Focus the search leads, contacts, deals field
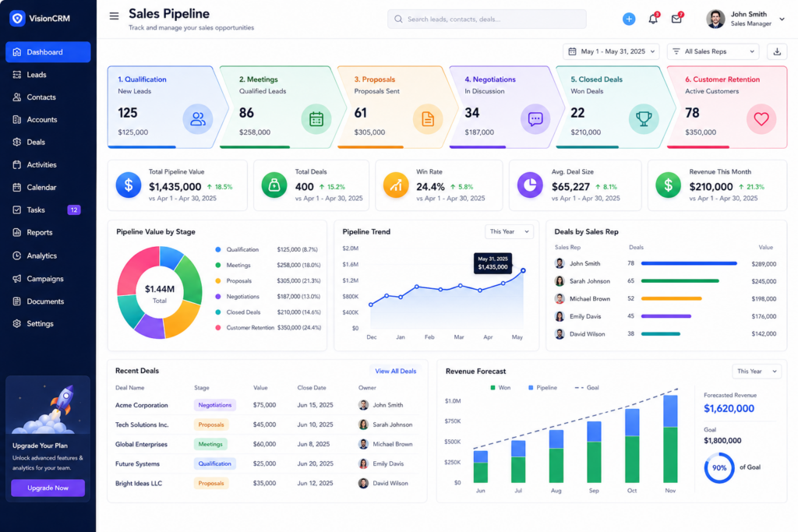This screenshot has width=798, height=532. tap(486, 19)
